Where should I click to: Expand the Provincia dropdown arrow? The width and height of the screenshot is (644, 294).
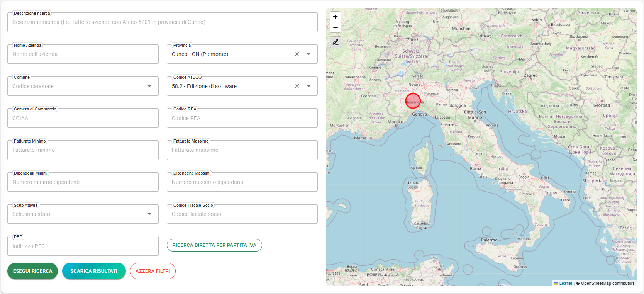(x=309, y=54)
